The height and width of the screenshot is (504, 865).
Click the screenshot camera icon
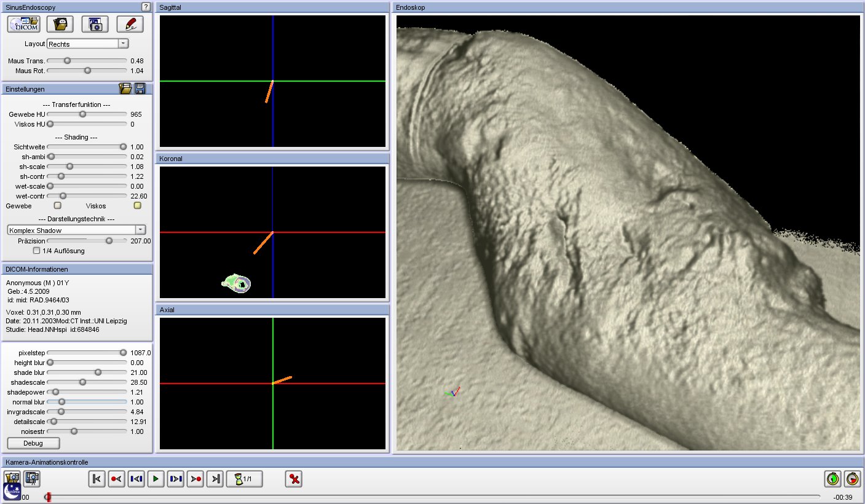pos(95,24)
